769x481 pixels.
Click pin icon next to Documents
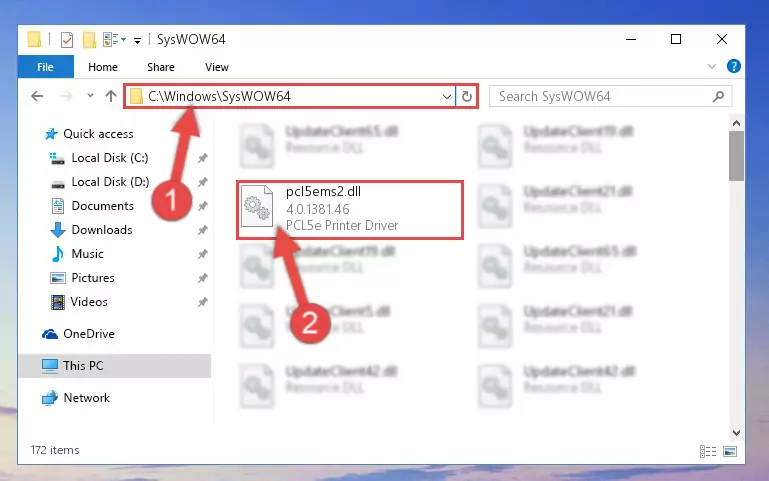(x=203, y=206)
